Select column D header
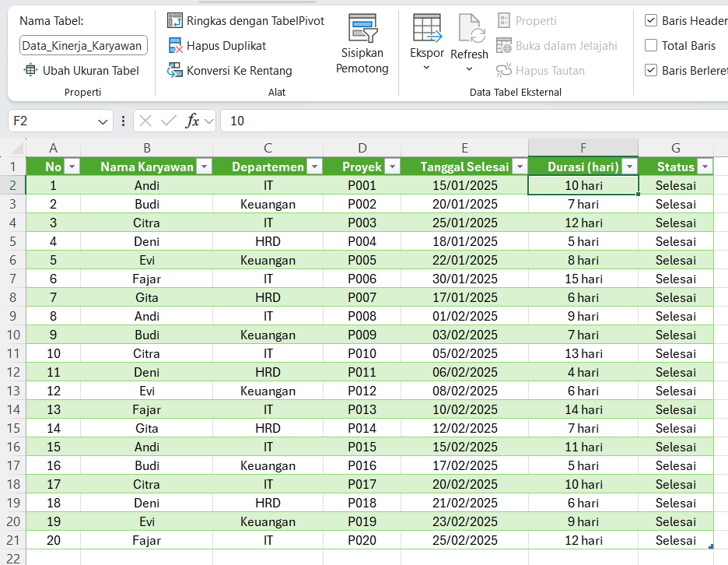This screenshot has height=565, width=728. (x=362, y=148)
